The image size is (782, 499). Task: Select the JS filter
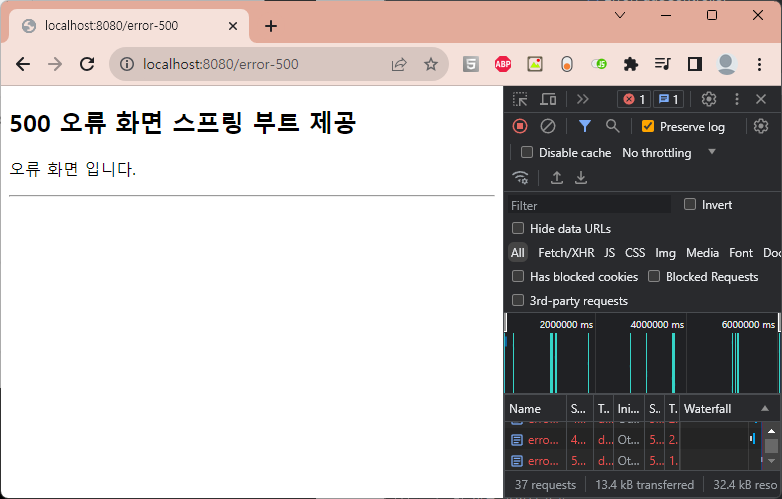point(609,253)
